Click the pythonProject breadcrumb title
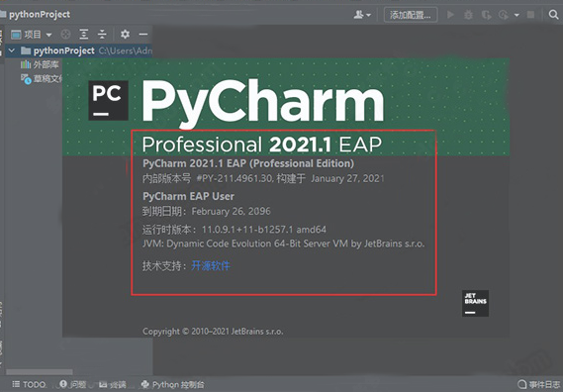 pyautogui.click(x=40, y=15)
